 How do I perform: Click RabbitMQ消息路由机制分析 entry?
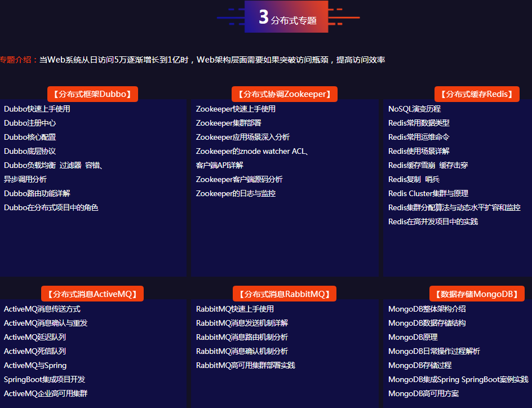(x=242, y=337)
